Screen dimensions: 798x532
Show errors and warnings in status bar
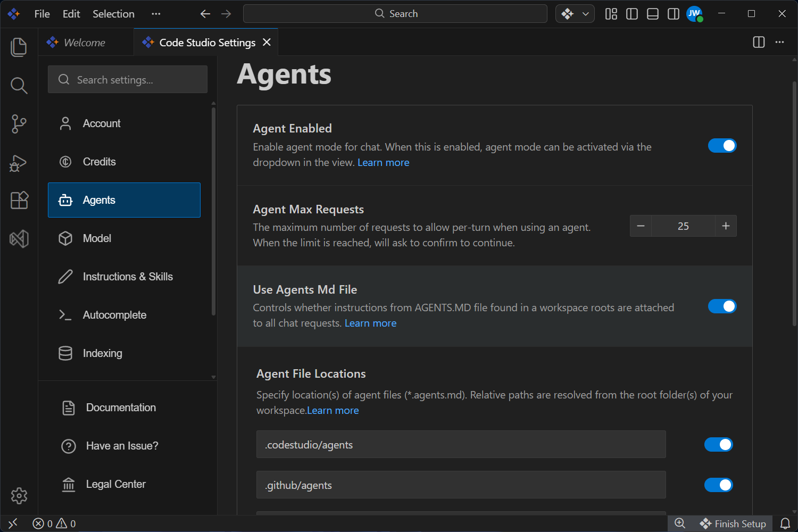[54, 523]
